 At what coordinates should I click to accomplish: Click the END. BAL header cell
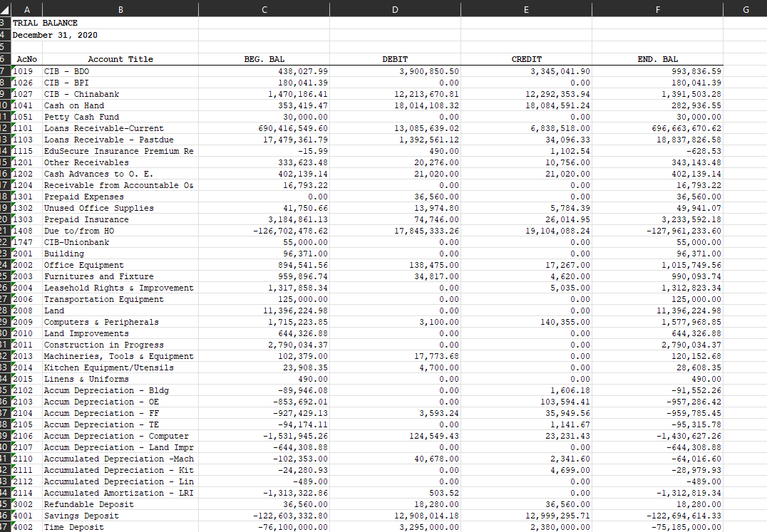pyautogui.click(x=657, y=59)
